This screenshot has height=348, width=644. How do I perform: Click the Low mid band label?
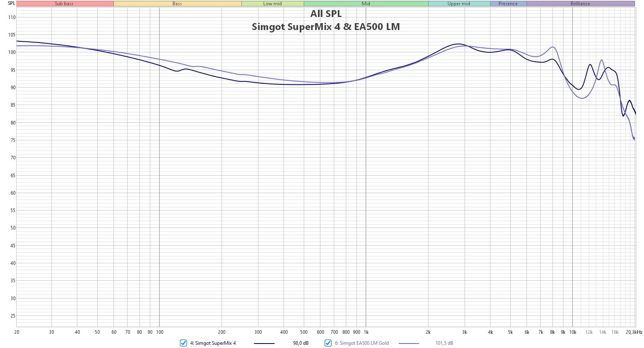[x=273, y=4]
